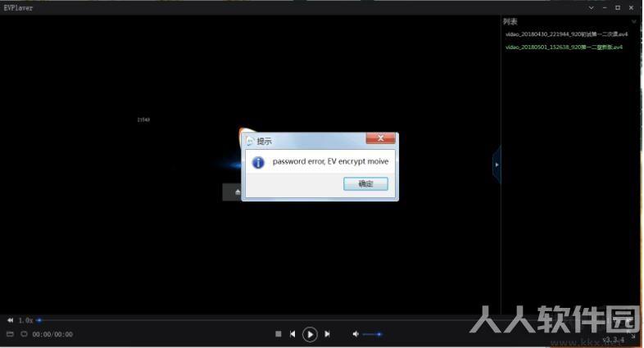Click the play button in the control bar

point(310,334)
